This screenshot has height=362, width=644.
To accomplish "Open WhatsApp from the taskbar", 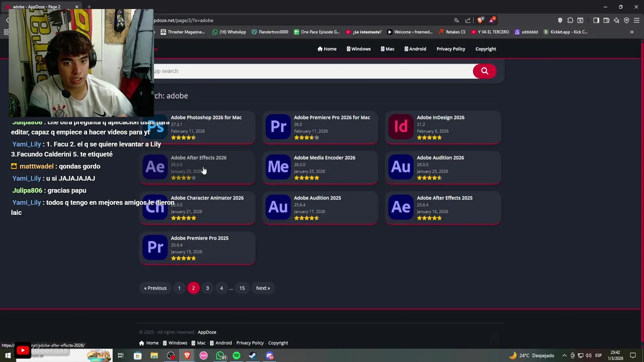I will click(220, 355).
